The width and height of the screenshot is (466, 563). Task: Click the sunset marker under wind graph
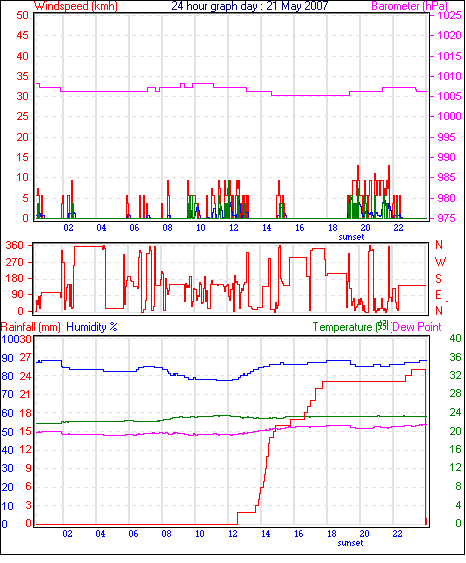pos(351,237)
